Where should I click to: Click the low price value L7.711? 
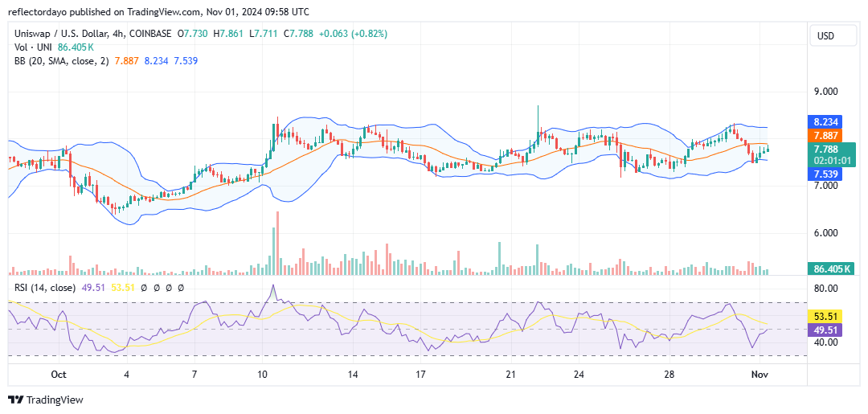pos(264,34)
